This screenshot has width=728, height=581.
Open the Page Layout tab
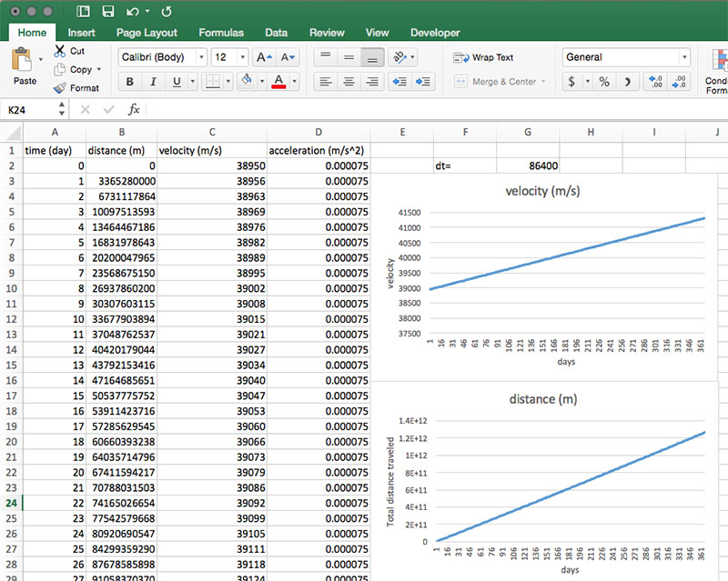(147, 33)
